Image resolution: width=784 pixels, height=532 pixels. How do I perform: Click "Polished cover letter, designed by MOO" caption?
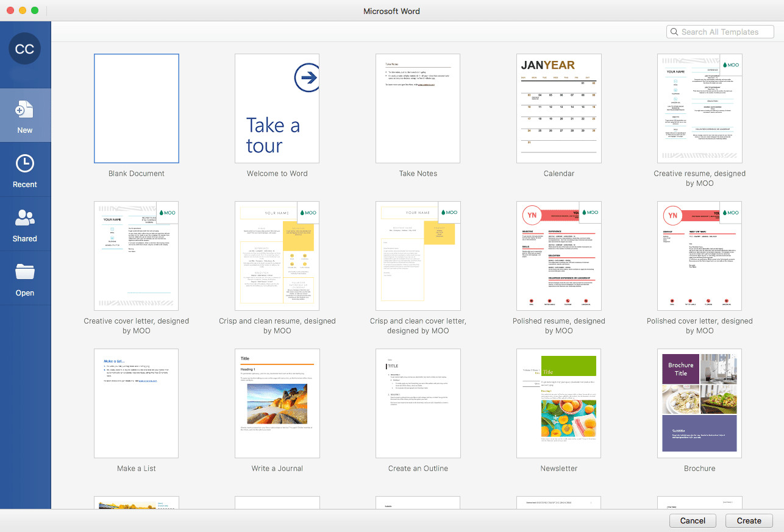700,326
